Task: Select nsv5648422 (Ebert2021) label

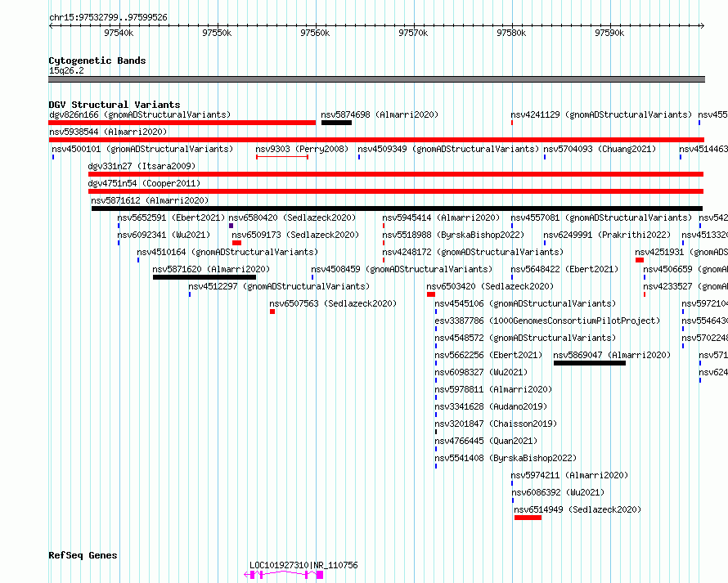Action: 564,269
